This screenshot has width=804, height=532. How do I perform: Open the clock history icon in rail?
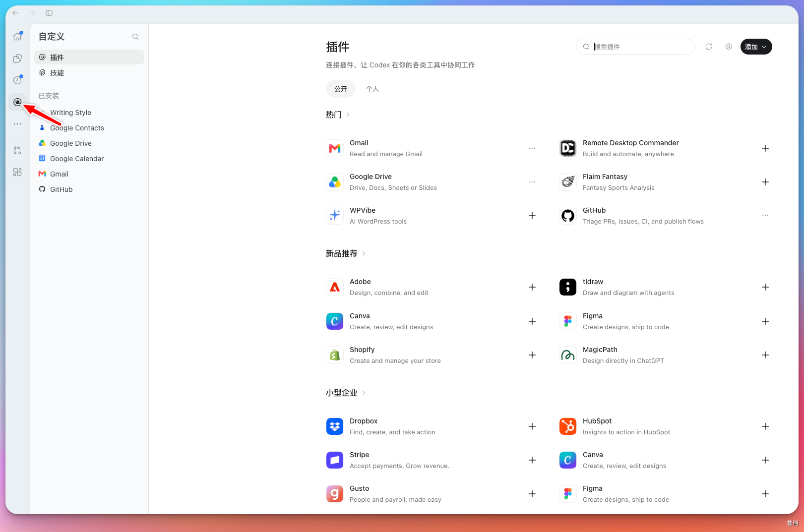coord(17,80)
